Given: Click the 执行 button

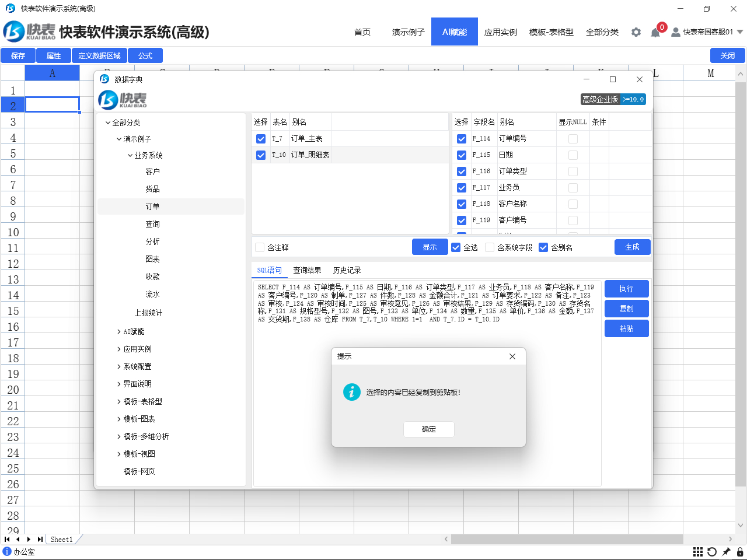Looking at the screenshot, I should (626, 289).
